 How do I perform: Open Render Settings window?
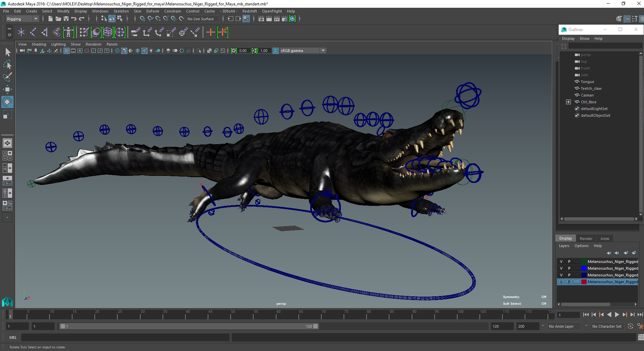285,19
